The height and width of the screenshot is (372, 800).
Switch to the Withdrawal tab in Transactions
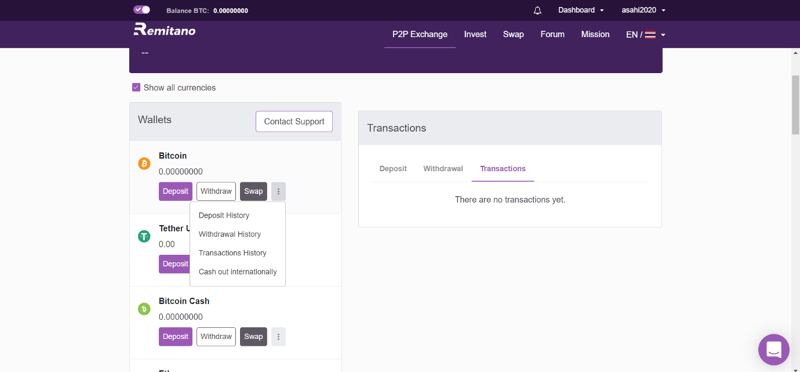[x=443, y=168]
